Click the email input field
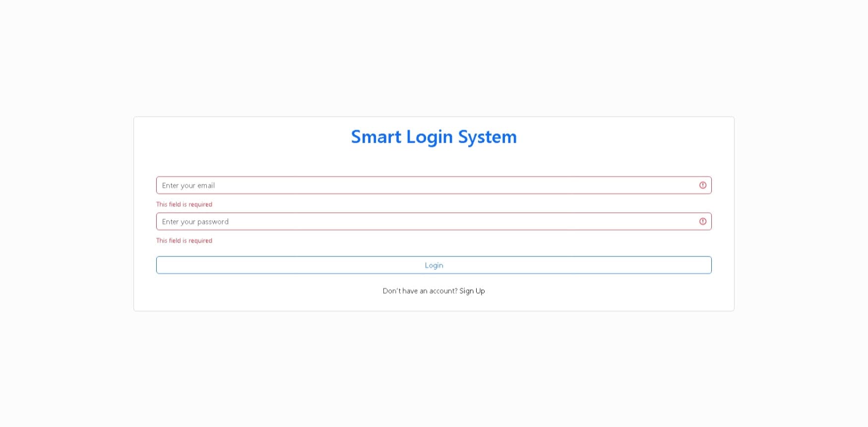 (434, 185)
